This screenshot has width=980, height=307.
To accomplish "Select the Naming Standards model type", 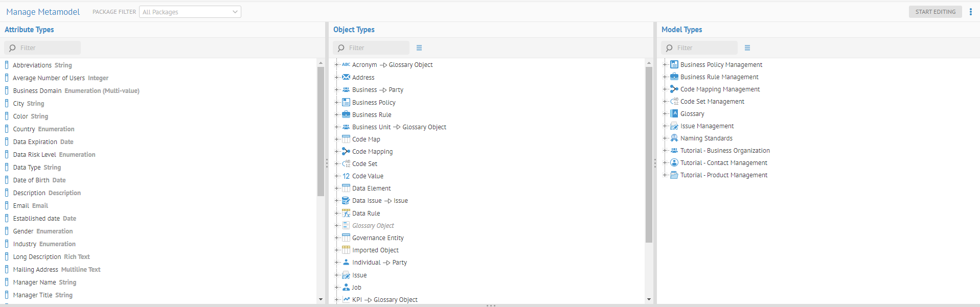I will click(706, 138).
